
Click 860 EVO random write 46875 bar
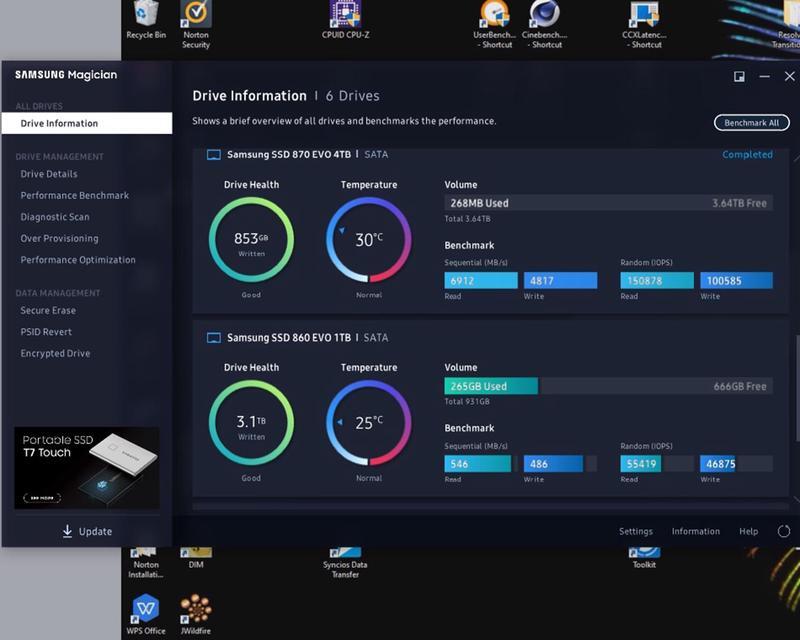pyautogui.click(x=717, y=463)
